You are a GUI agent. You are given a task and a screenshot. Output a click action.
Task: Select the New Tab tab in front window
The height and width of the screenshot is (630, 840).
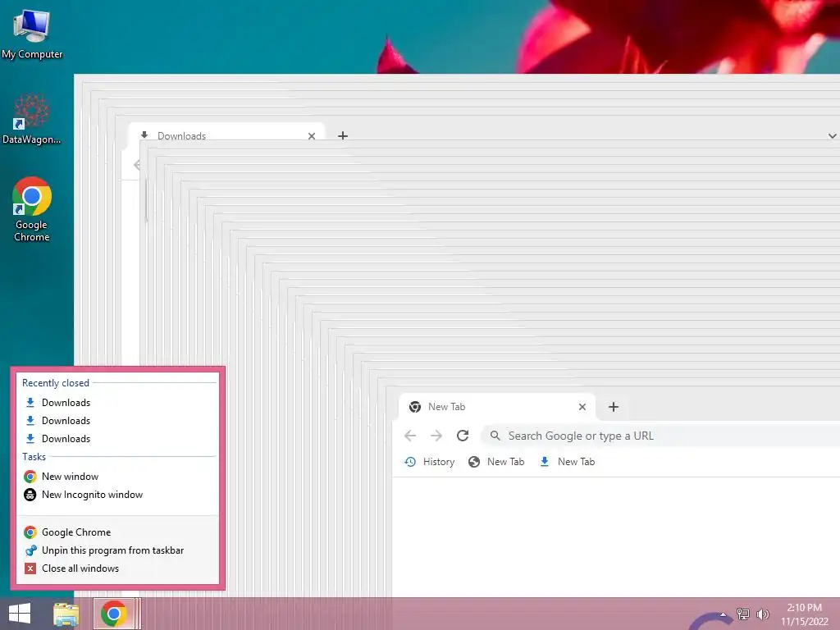point(497,407)
